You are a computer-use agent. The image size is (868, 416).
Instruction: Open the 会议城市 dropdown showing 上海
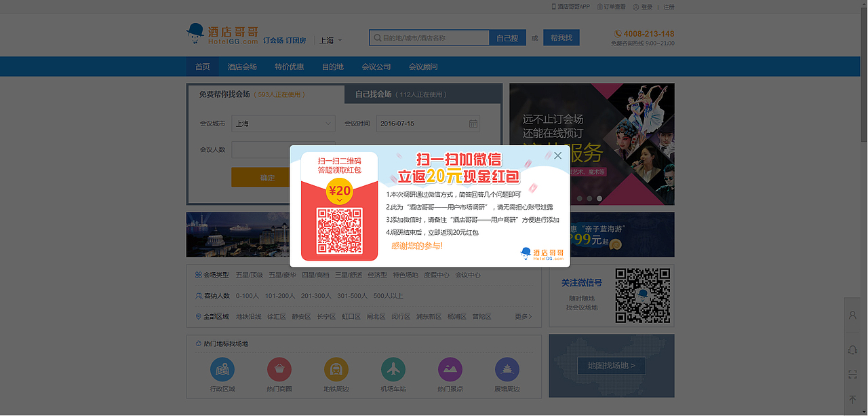283,124
